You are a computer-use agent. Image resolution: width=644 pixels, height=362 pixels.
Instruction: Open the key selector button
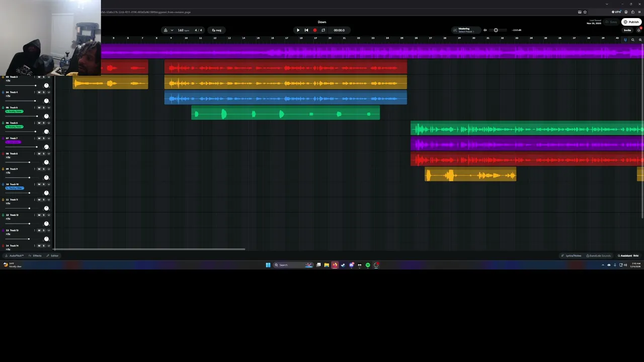(x=217, y=30)
